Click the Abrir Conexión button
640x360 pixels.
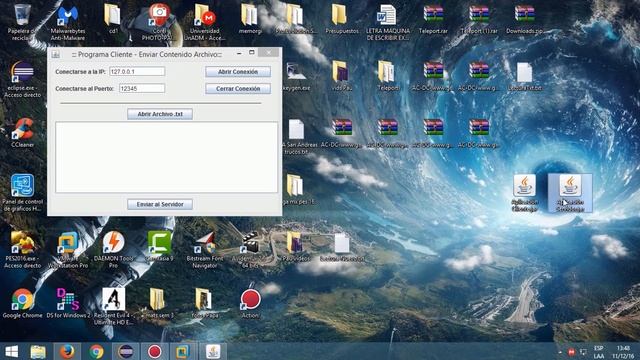tap(238, 72)
